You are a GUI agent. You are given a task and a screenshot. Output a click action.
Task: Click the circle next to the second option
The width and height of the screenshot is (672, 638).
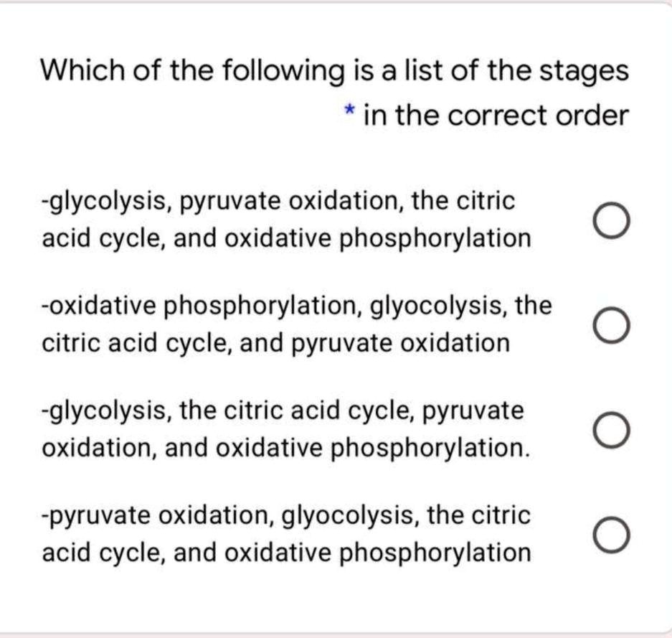click(610, 324)
